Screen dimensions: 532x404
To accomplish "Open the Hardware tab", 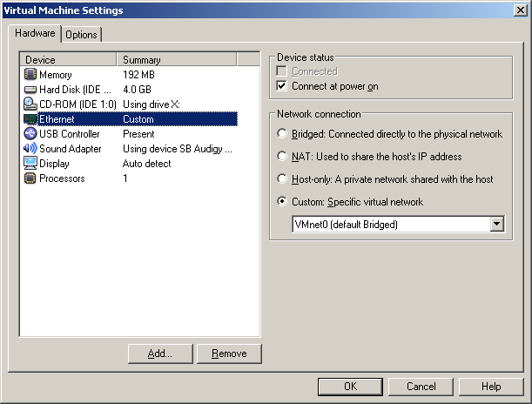I will point(36,33).
